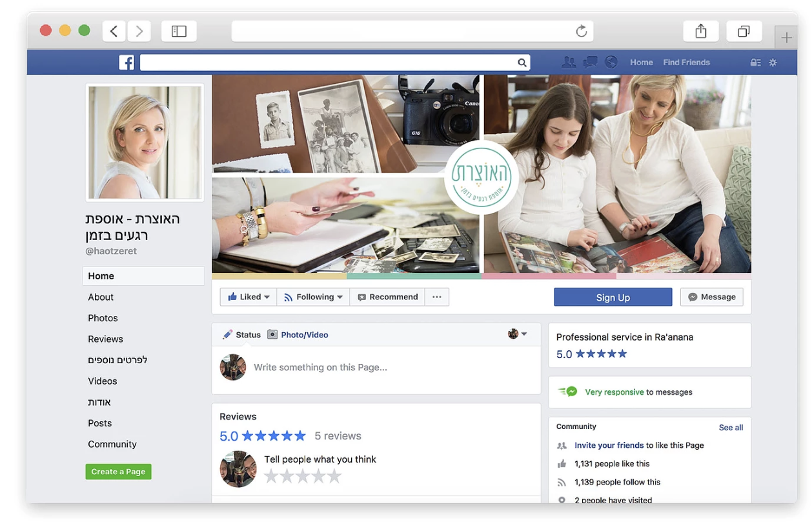Click the search magnifier icon
This screenshot has width=812, height=529.
point(522,63)
